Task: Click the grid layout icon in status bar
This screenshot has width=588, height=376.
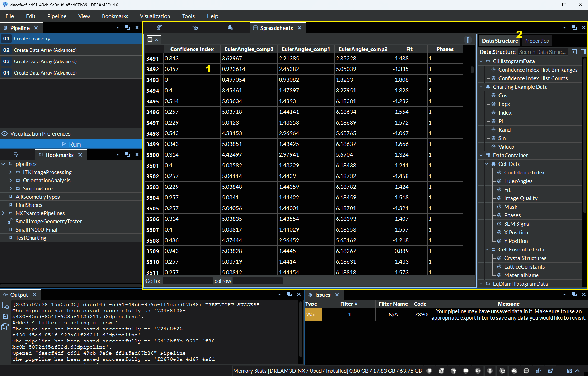Action: (x=569, y=371)
